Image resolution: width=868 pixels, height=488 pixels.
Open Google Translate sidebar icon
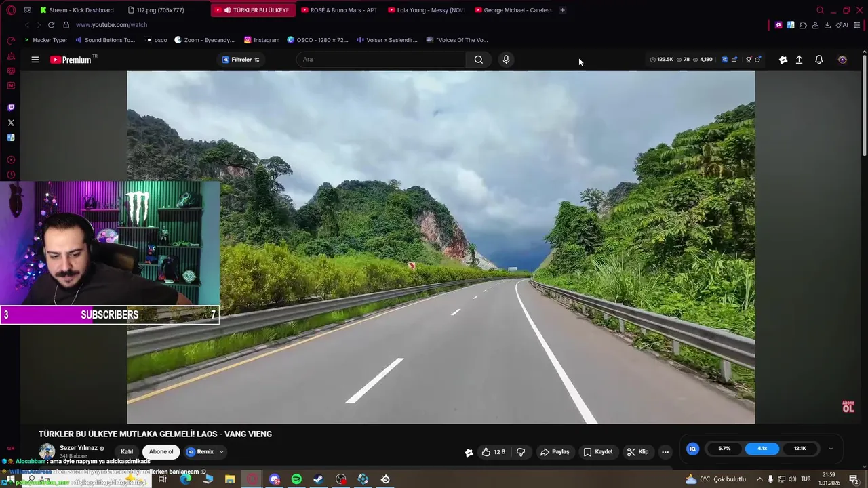[11, 138]
